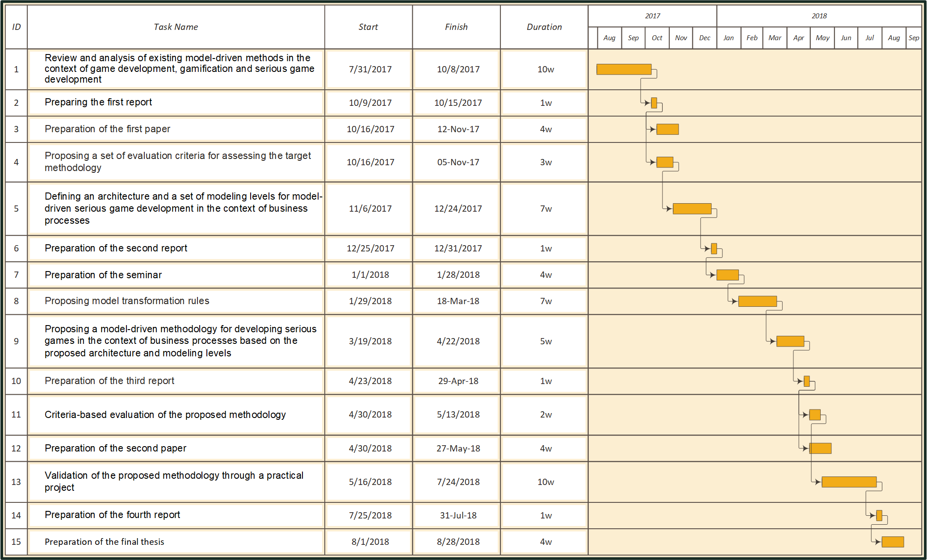
Task: Click the task 5 architecture Gantt bar
Action: point(692,209)
